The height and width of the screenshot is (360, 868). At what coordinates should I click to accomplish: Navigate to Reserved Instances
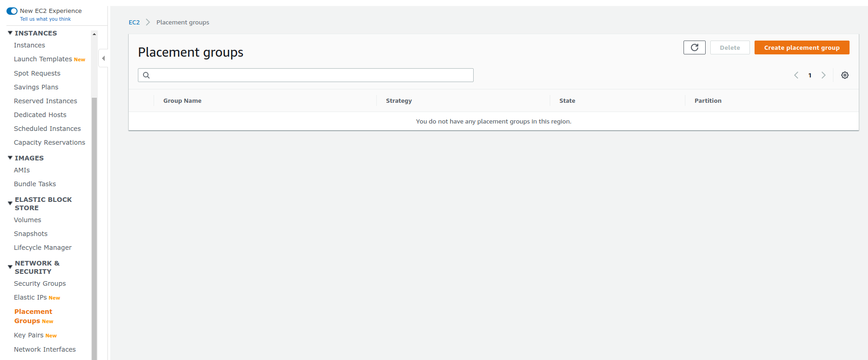pos(45,101)
